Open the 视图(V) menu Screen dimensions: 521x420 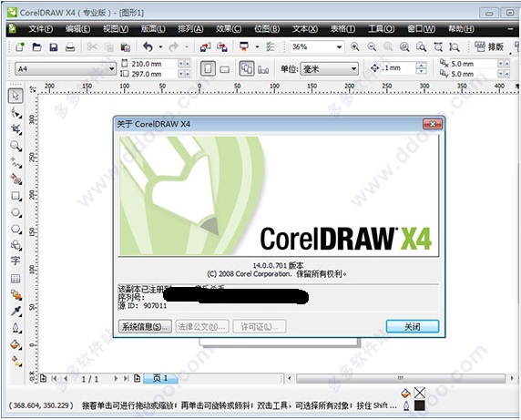pyautogui.click(x=116, y=29)
